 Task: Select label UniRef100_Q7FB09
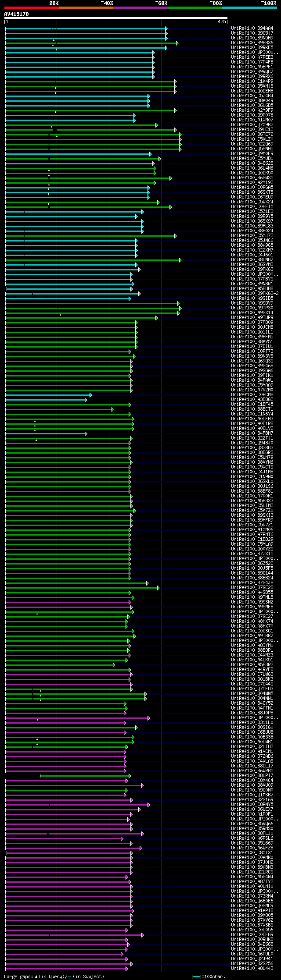[252, 323]
